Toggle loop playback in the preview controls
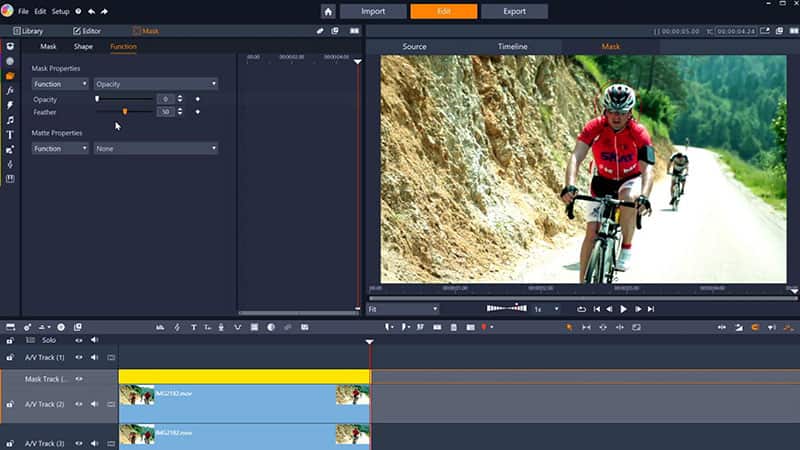This screenshot has width=800, height=450. pyautogui.click(x=582, y=309)
